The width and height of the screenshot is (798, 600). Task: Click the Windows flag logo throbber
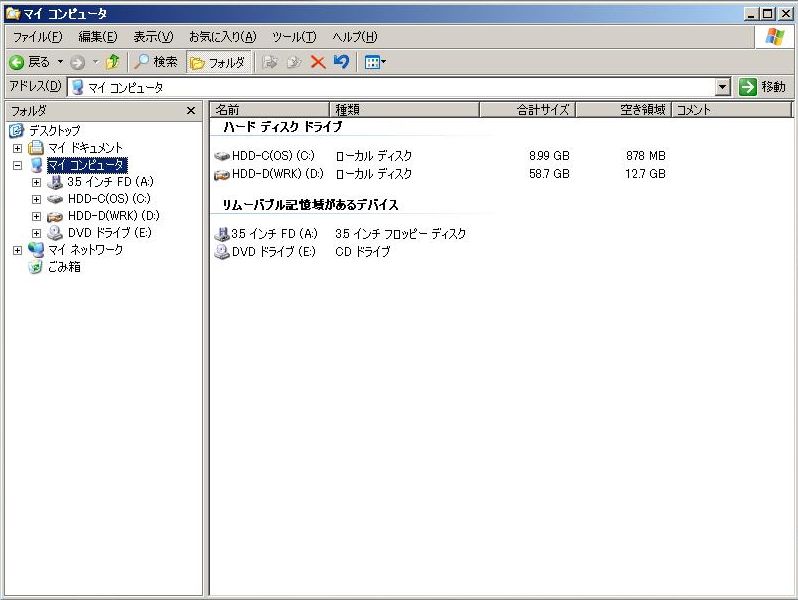[774, 37]
